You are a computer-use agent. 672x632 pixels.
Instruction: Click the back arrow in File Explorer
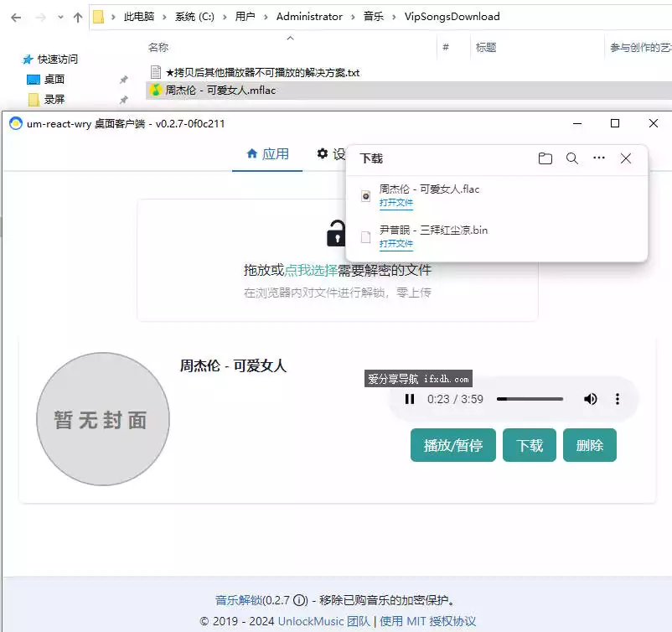tap(14, 16)
